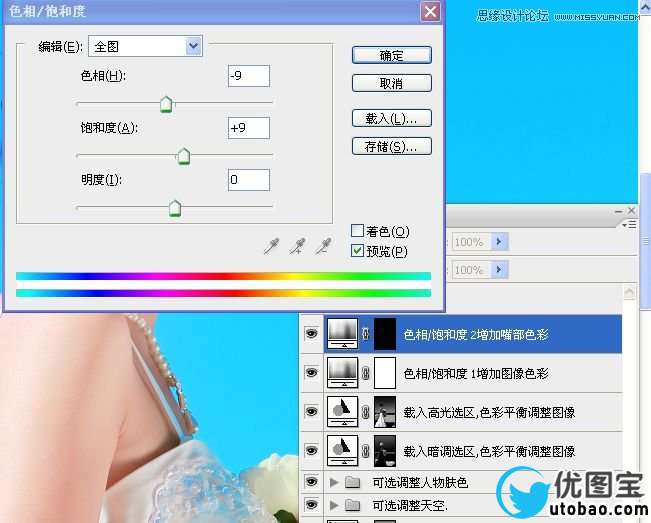Uncheck the 预览(P) preview checkbox
This screenshot has width=651, height=523.
(357, 250)
